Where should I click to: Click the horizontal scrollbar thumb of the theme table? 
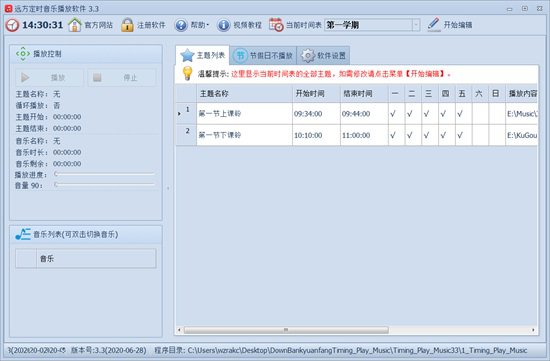286,330
